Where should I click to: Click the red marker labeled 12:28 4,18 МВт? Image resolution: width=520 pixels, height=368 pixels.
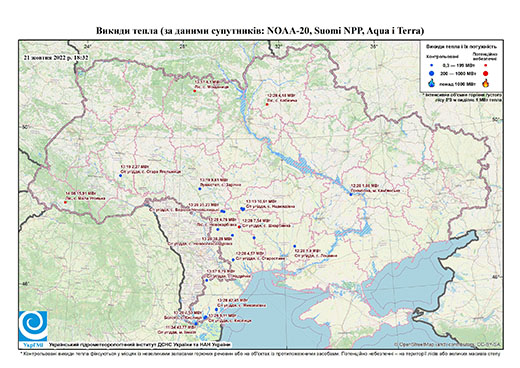click(267, 105)
